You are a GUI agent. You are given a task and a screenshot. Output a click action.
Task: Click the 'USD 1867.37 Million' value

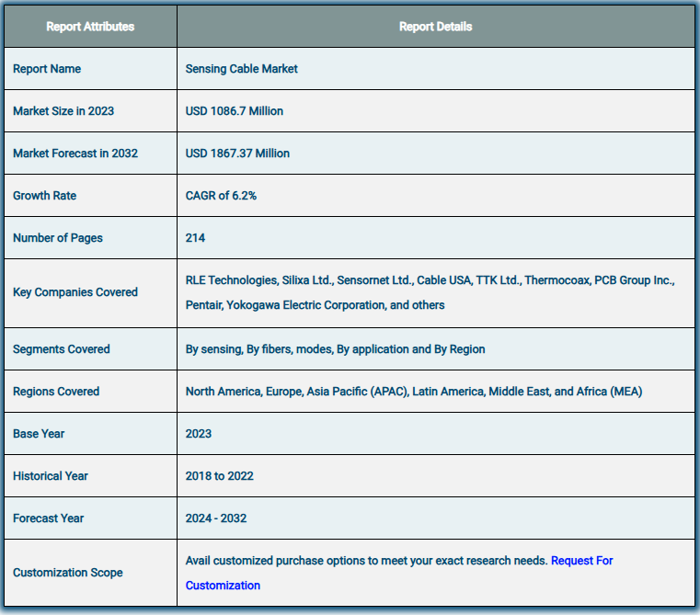237,154
